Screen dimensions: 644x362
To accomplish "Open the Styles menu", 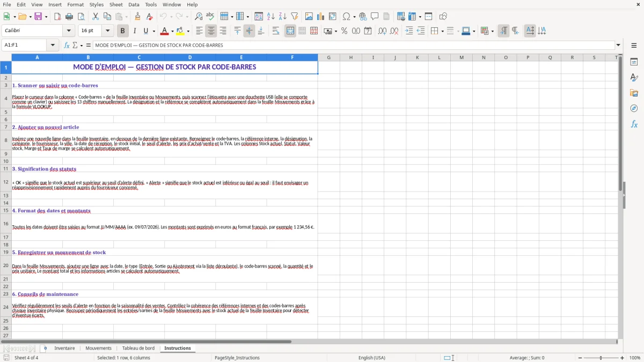I will pyautogui.click(x=97, y=4).
